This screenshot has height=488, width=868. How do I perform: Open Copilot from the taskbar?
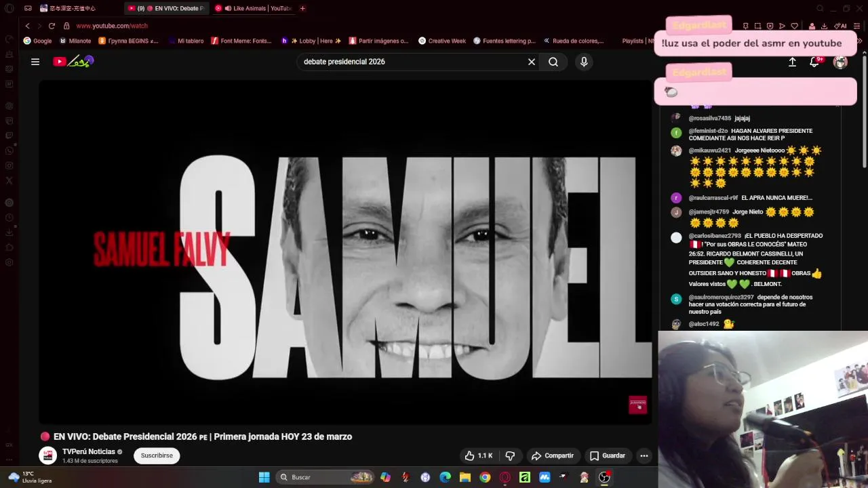point(386,477)
